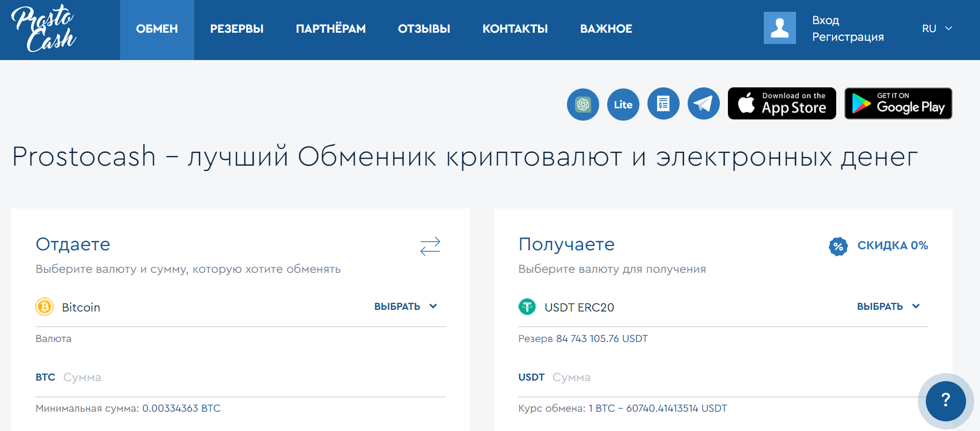980x431 pixels.
Task: Open the Google Play badge
Action: (898, 103)
